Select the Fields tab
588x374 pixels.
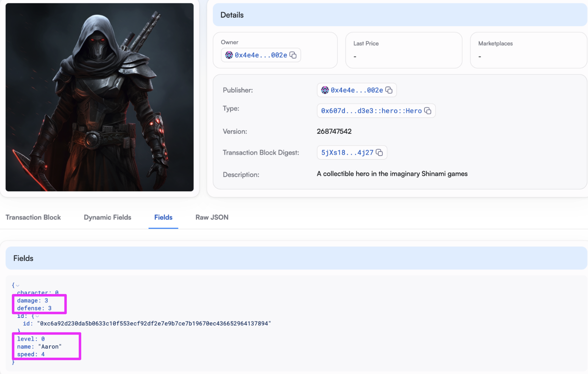tap(163, 217)
